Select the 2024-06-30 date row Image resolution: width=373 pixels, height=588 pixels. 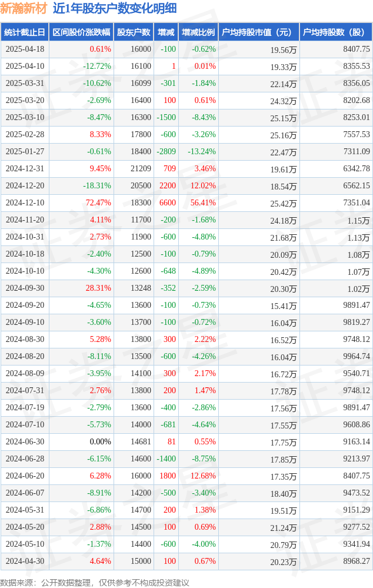tap(186, 442)
